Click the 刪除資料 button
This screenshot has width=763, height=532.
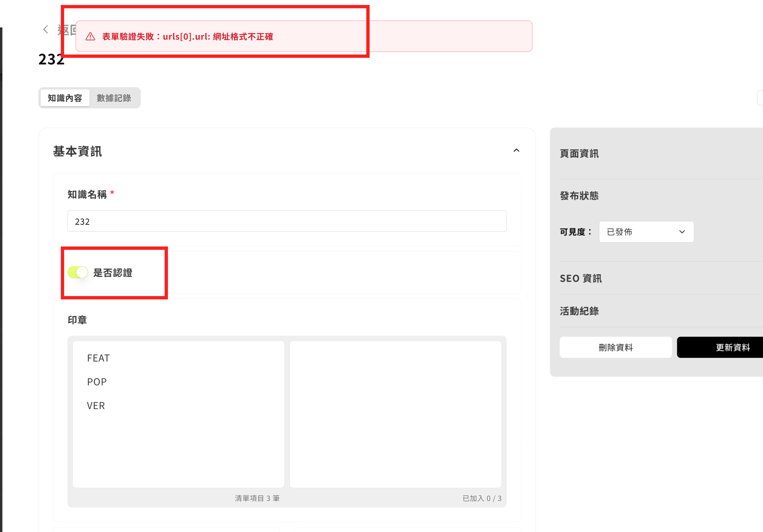[615, 347]
